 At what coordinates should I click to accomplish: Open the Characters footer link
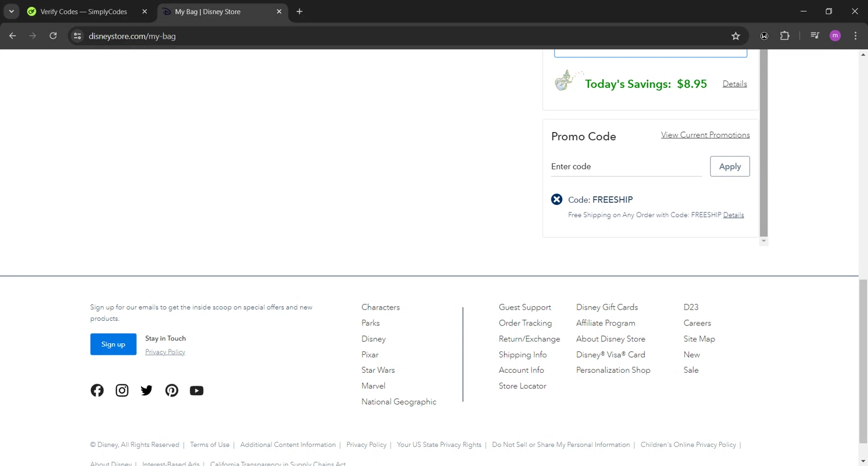tap(381, 307)
